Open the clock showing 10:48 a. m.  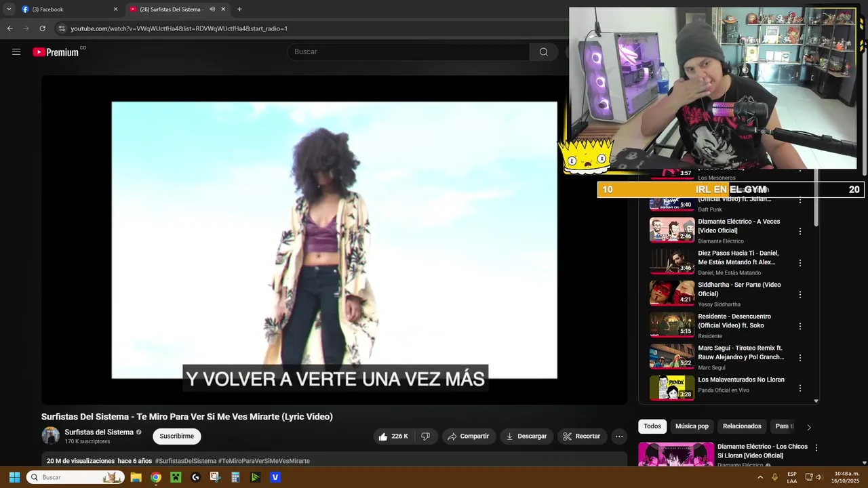[x=847, y=477]
